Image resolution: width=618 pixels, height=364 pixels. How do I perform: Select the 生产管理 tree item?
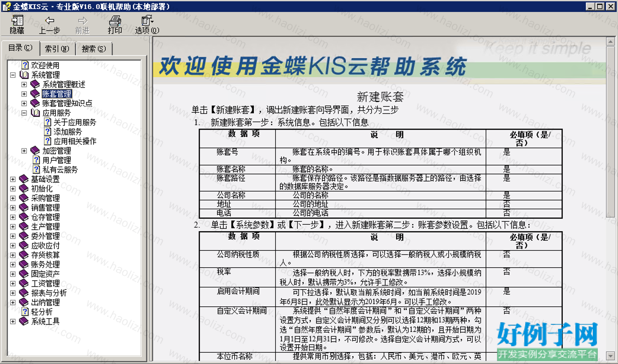45,227
